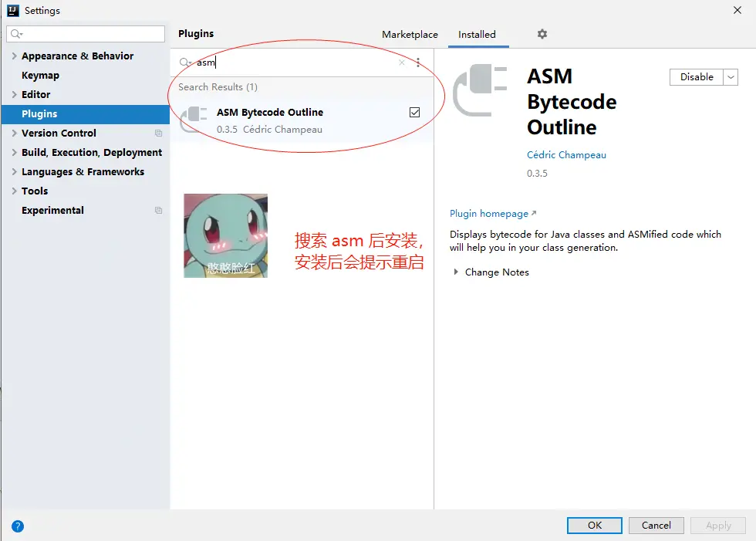The width and height of the screenshot is (756, 541).
Task: Open the kebab menu beside the plugin search
Action: tap(417, 62)
